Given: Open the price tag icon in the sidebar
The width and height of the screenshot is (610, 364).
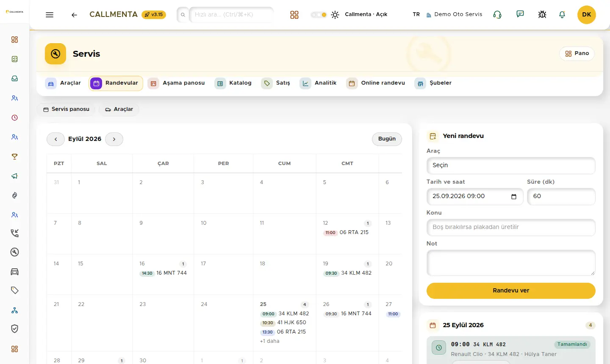Looking at the screenshot, I should [x=15, y=290].
